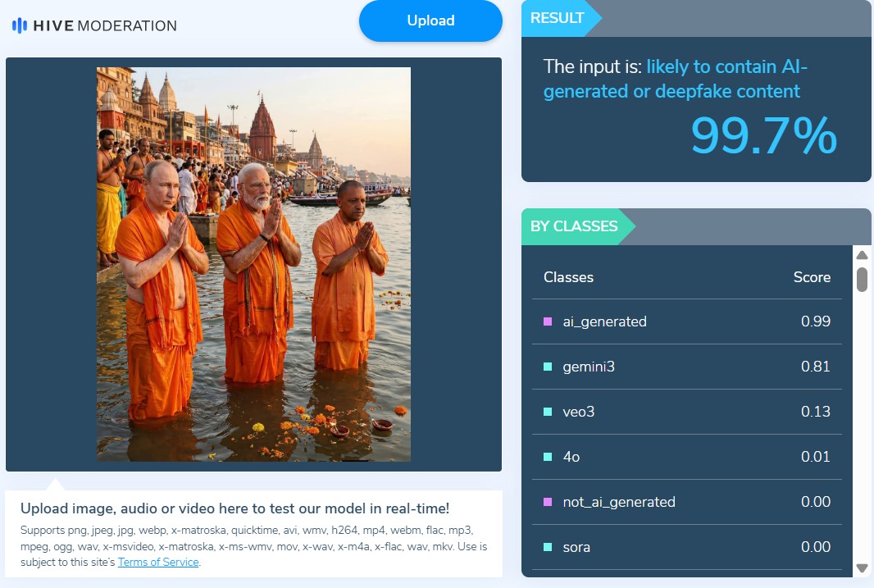874x588 pixels.
Task: Click the Score column header
Action: point(812,277)
